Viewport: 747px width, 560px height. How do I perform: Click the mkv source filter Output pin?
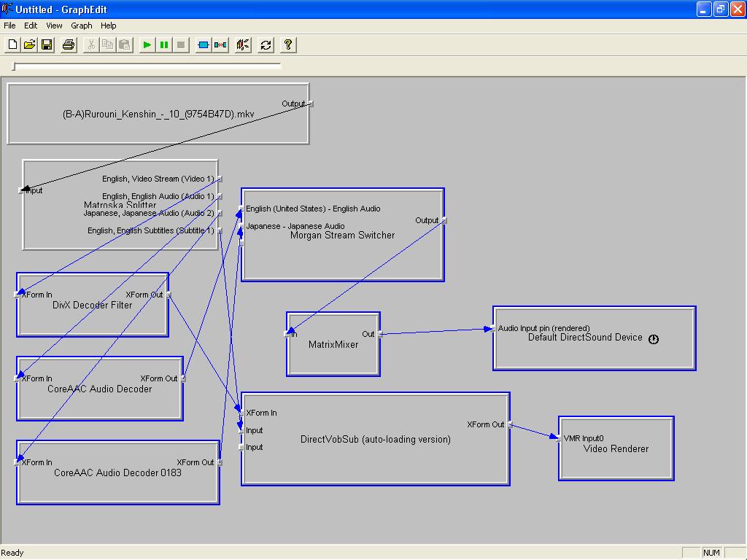310,104
